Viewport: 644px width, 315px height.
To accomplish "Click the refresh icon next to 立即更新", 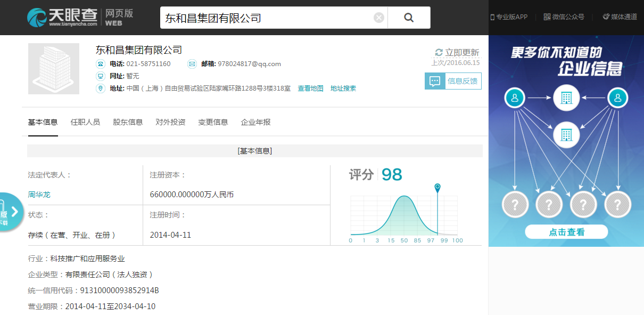I will (x=439, y=52).
